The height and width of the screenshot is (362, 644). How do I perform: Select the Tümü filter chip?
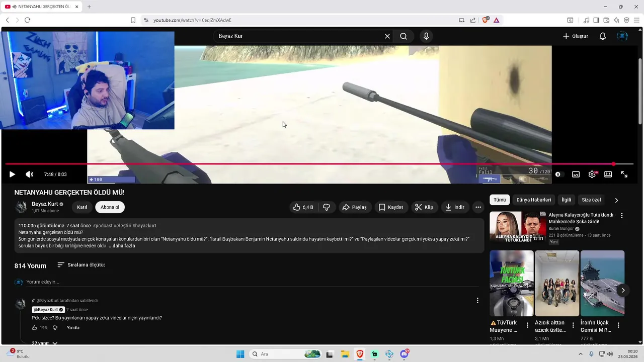500,200
